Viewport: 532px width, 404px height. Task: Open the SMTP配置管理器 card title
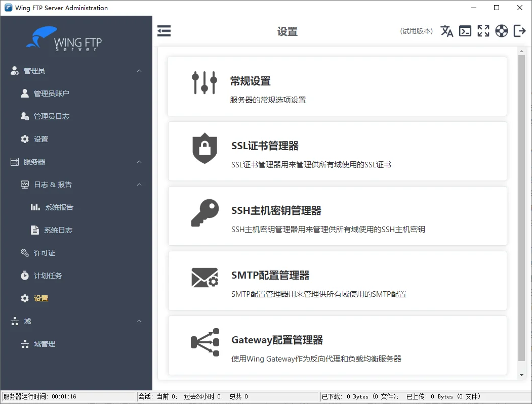point(270,275)
